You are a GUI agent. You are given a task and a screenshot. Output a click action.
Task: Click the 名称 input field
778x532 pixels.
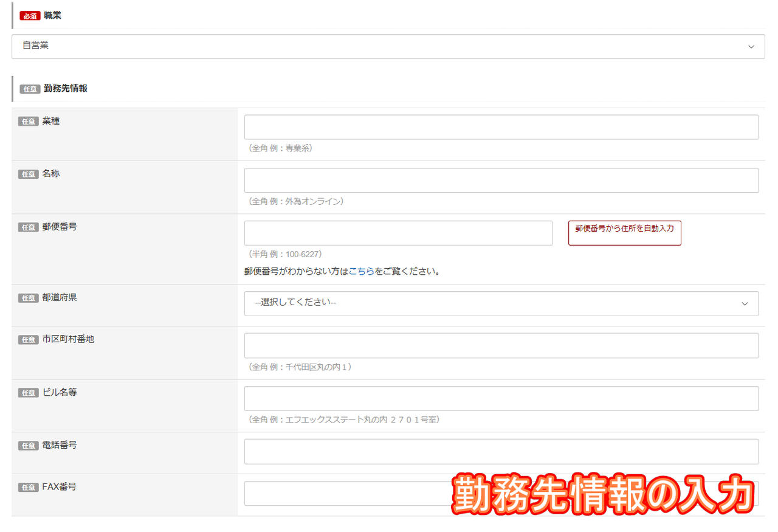click(x=501, y=180)
